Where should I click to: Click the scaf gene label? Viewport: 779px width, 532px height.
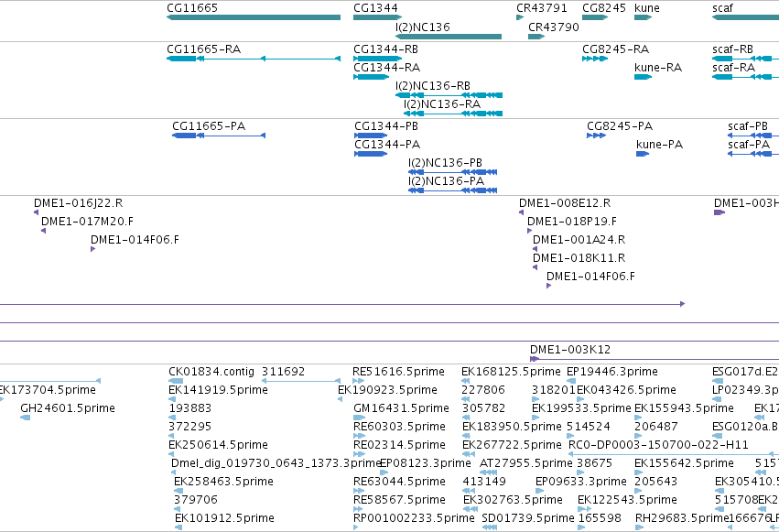click(x=722, y=8)
